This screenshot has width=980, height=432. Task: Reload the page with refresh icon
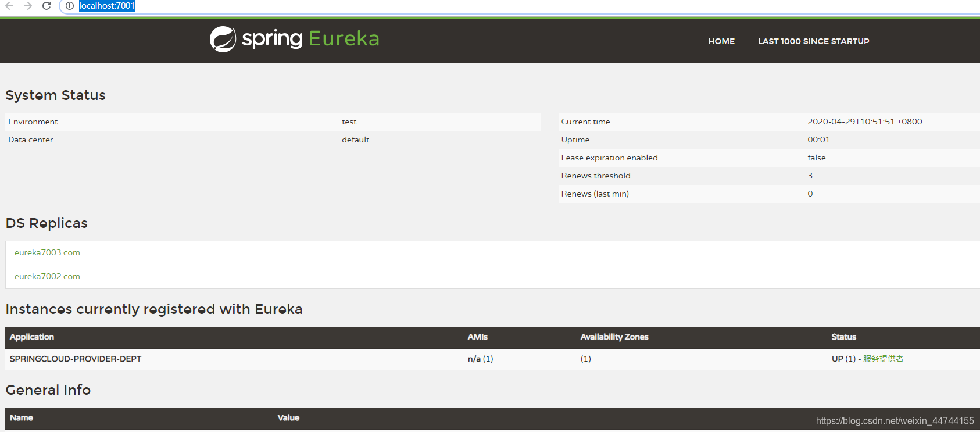[x=47, y=6]
